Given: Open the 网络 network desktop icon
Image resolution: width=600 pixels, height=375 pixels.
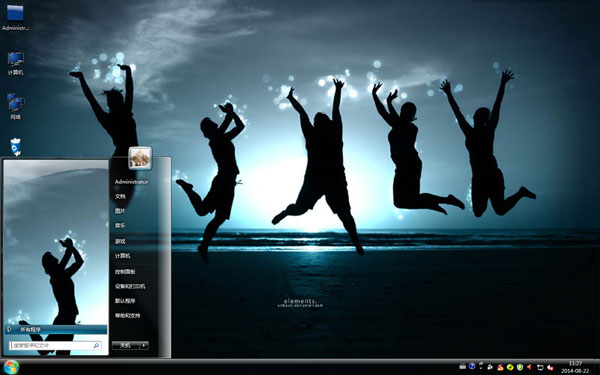Looking at the screenshot, I should [x=16, y=106].
